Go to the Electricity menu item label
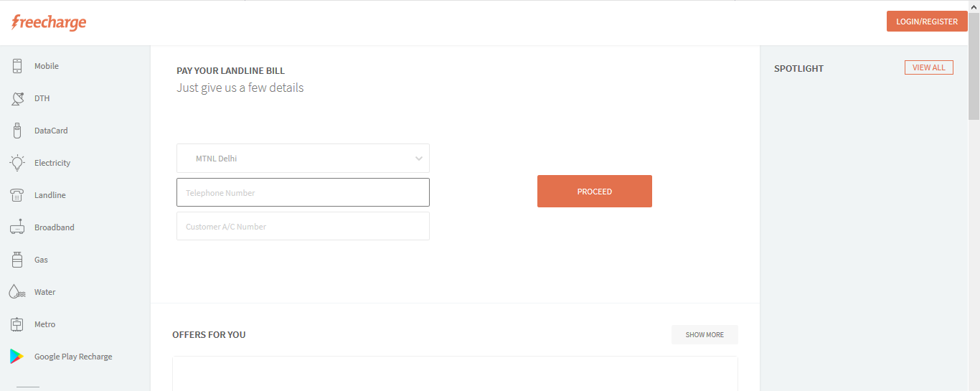980x391 pixels. click(x=52, y=163)
